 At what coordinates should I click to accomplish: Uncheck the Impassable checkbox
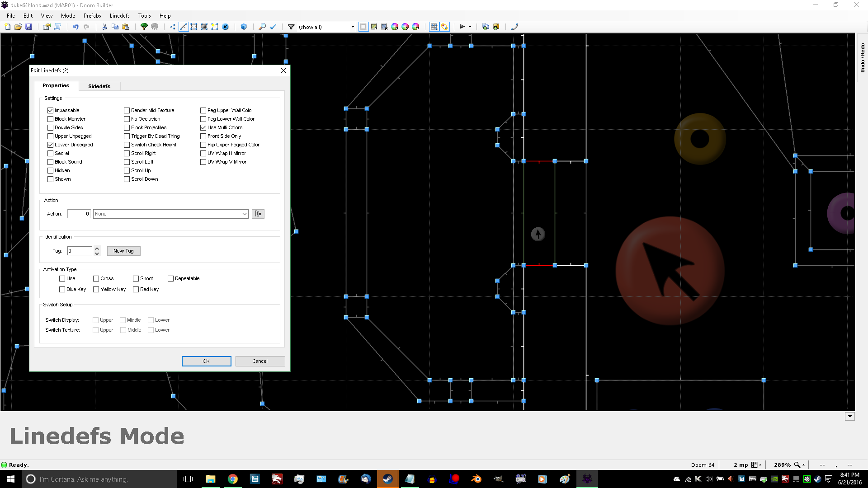point(50,110)
